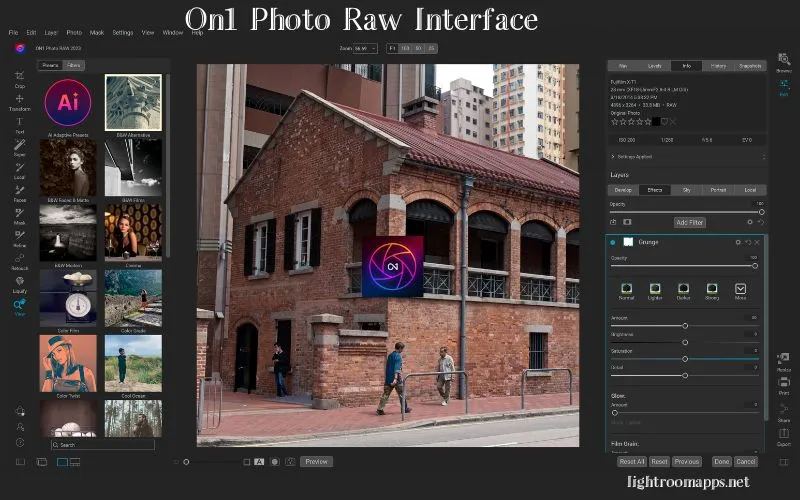This screenshot has height=500, width=800.
Task: Open the Photo menu
Action: coord(74,32)
